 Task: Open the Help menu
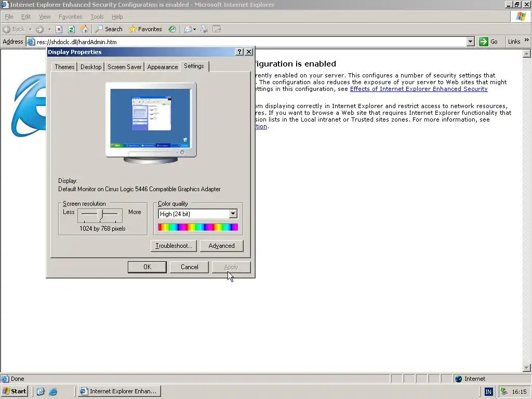coord(117,17)
